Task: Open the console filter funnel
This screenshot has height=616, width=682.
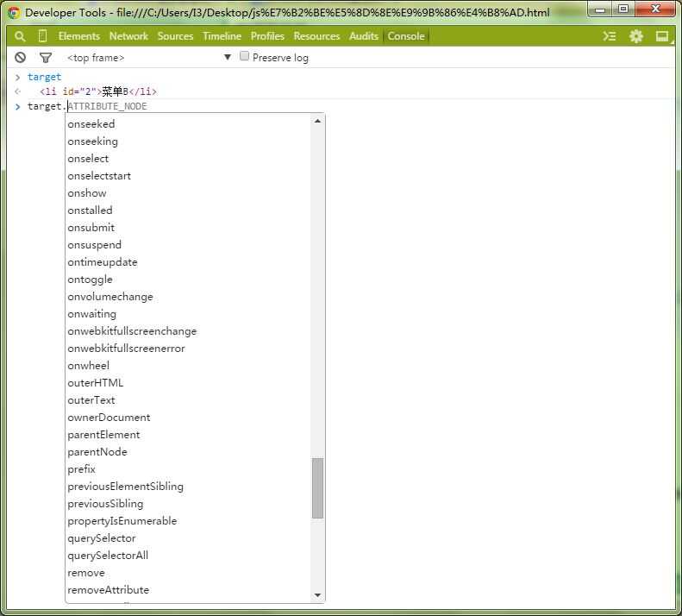Action: click(x=45, y=58)
